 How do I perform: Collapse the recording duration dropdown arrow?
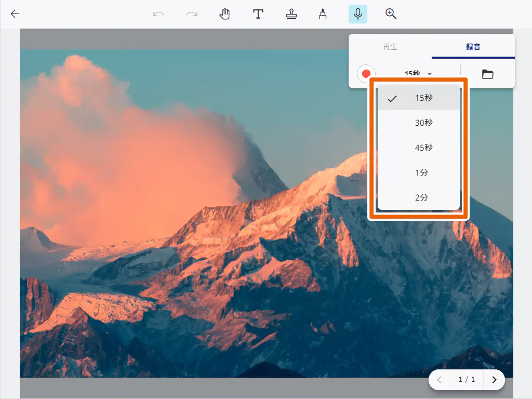(x=430, y=74)
